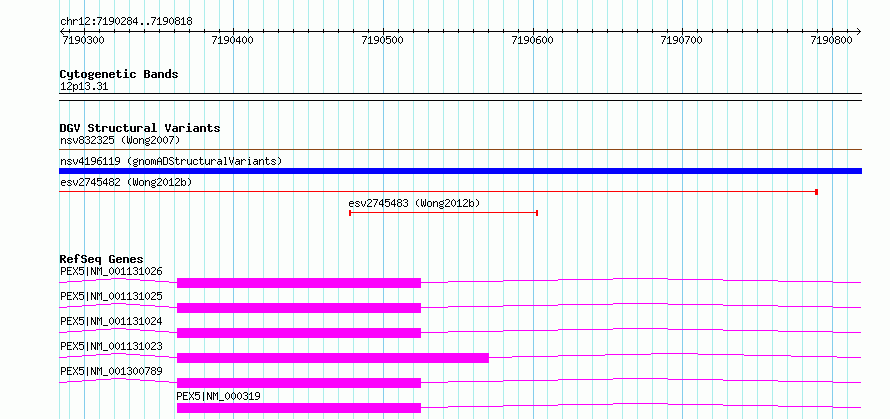Open variant label esv2745483 (Wong2012b)
The image size is (890, 419).
(414, 203)
